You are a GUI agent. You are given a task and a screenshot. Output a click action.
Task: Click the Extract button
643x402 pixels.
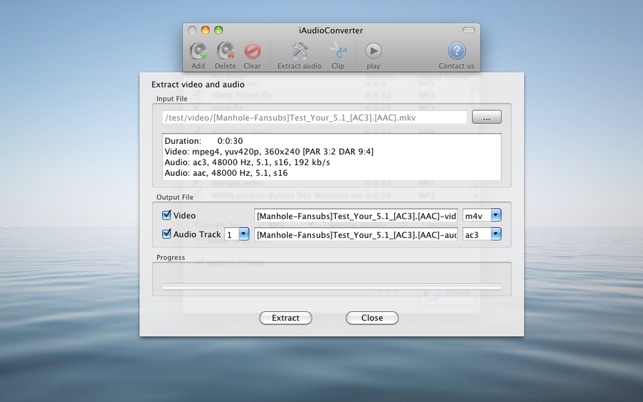[x=285, y=318]
